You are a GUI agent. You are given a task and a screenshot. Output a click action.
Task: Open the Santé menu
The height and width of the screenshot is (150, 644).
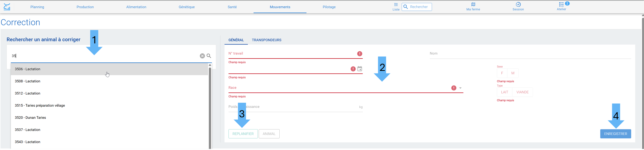[x=232, y=7]
